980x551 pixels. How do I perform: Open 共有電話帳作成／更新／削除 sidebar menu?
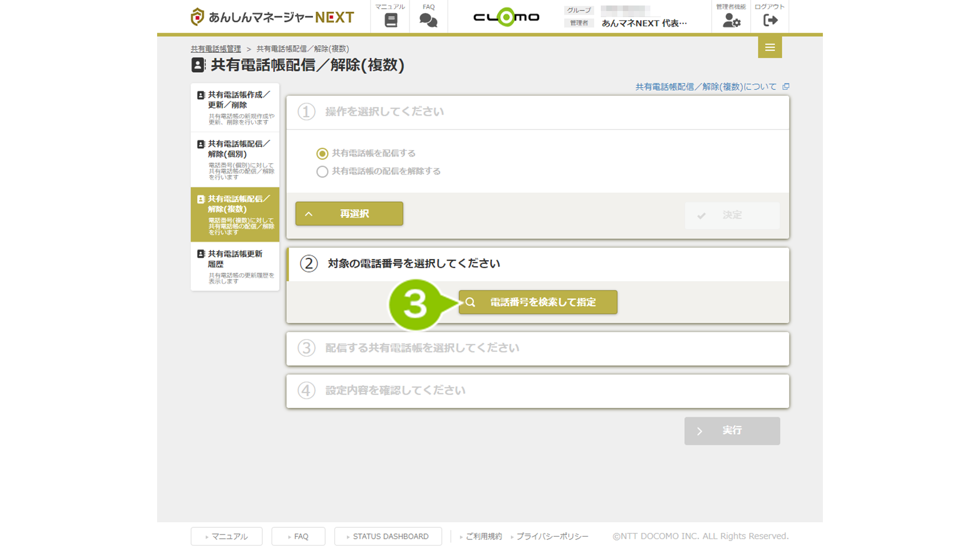235,107
